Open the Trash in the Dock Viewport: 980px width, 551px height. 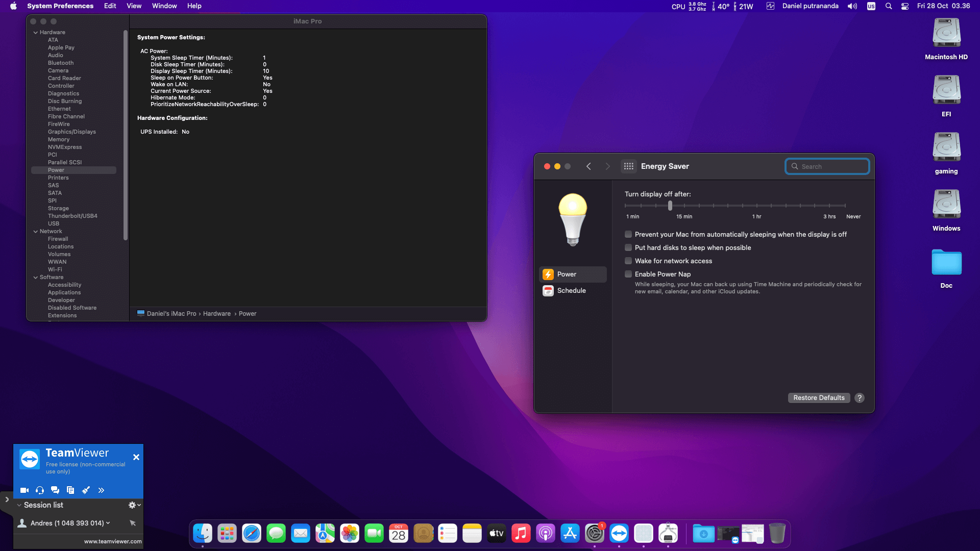[777, 534]
